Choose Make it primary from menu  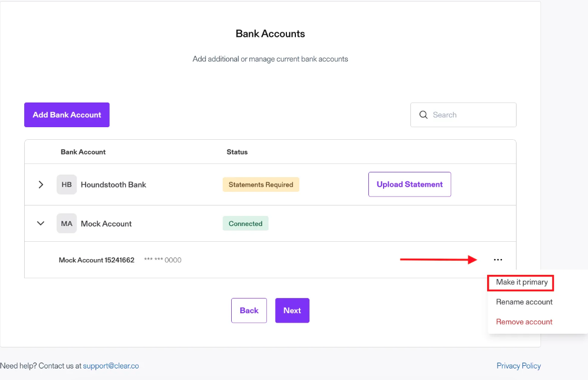coord(522,282)
